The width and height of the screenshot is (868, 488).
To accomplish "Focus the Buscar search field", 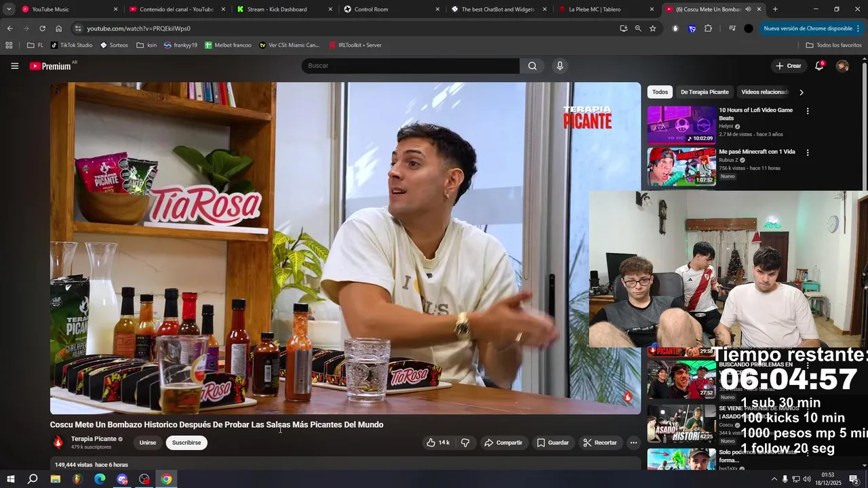I will tap(411, 66).
